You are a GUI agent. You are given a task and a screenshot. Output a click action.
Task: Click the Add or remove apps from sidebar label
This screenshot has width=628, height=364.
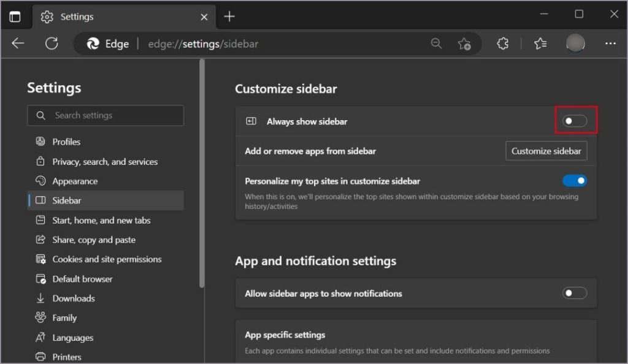click(x=310, y=151)
